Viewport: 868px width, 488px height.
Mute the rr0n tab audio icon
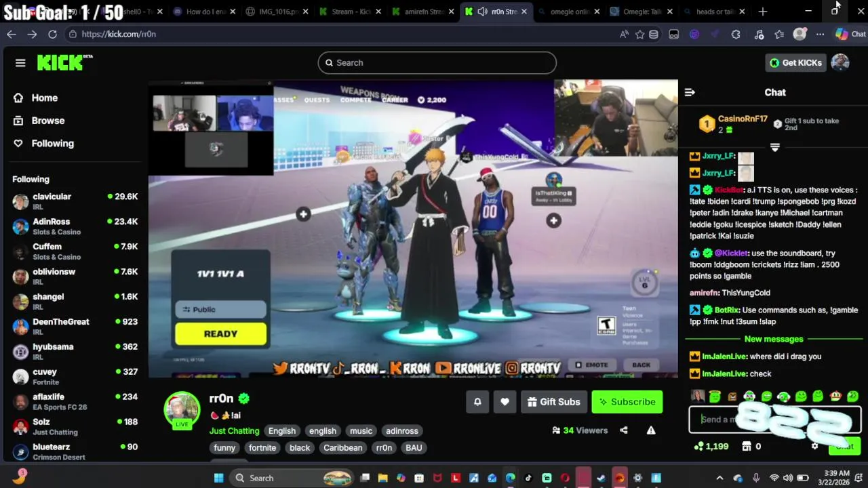[482, 12]
